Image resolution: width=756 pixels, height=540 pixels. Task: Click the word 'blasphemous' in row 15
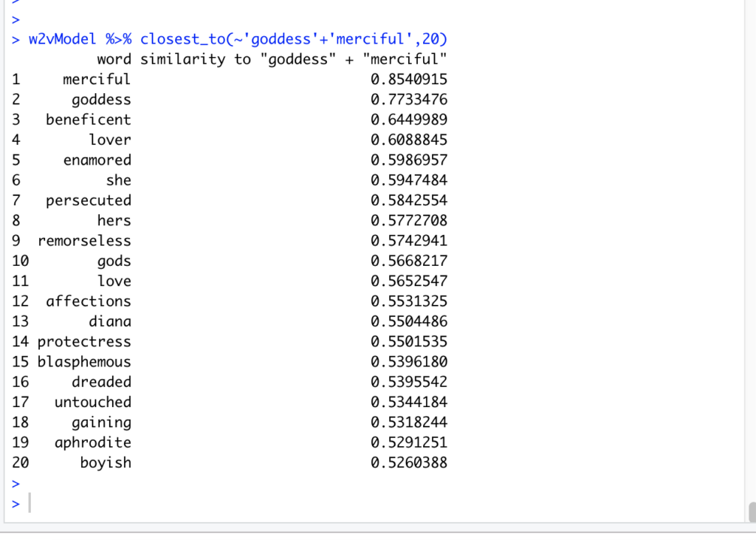(x=84, y=362)
